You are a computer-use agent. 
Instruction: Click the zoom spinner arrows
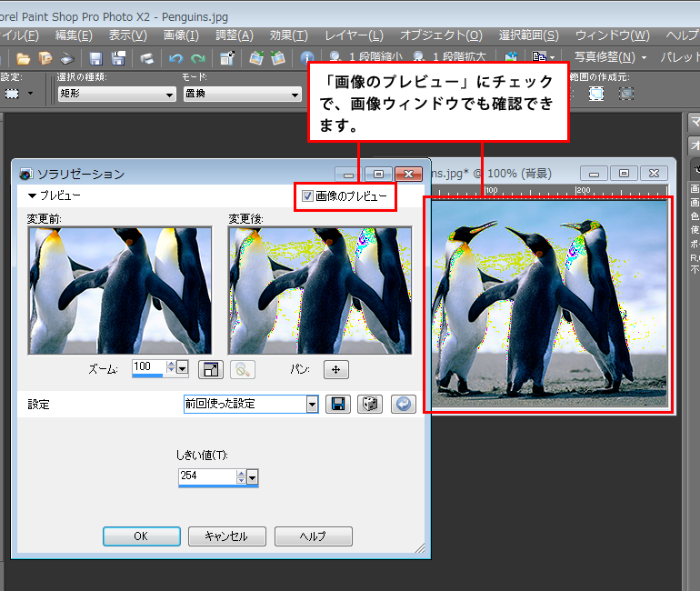point(171,367)
